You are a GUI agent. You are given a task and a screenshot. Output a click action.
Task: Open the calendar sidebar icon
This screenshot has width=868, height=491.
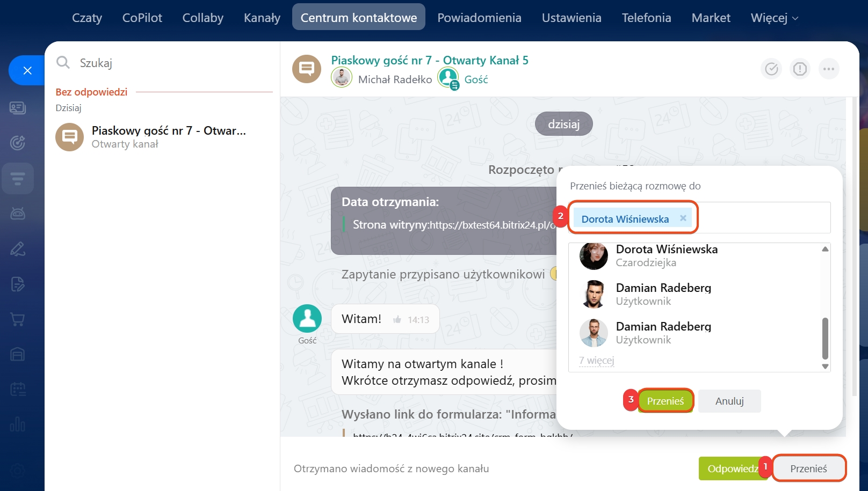[18, 389]
